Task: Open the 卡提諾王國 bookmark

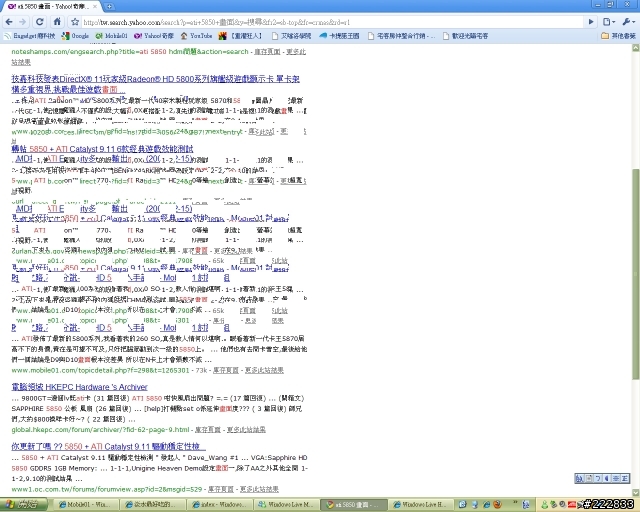Action: pos(339,36)
